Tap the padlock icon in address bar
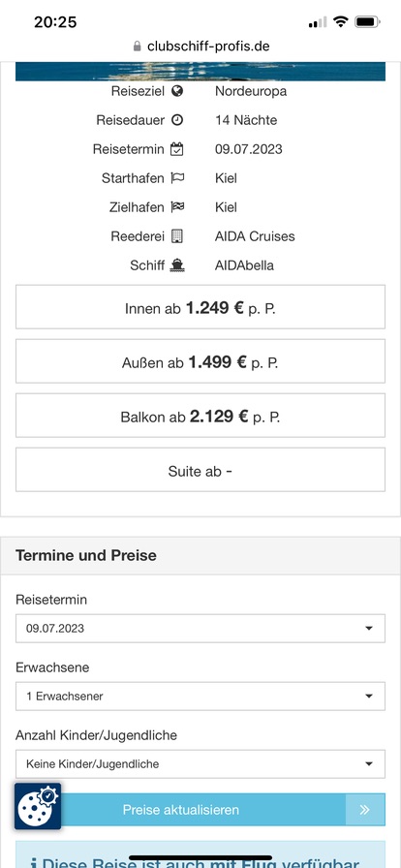Viewport: 401px width, 868px height. pos(138,46)
